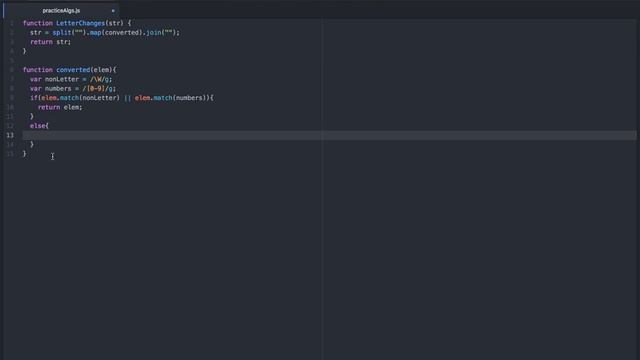Place cursor on highlighted empty line 13
Viewport: 640px width, 360px height.
click(329, 135)
